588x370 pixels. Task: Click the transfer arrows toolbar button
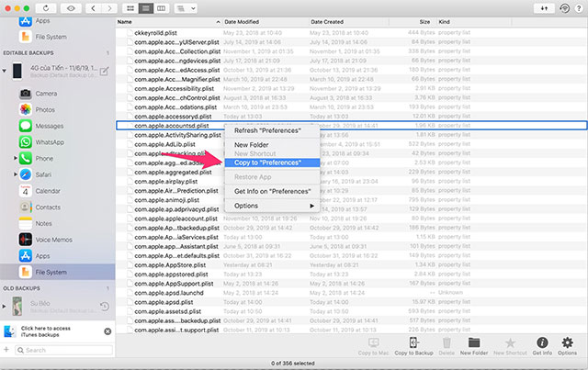(544, 8)
